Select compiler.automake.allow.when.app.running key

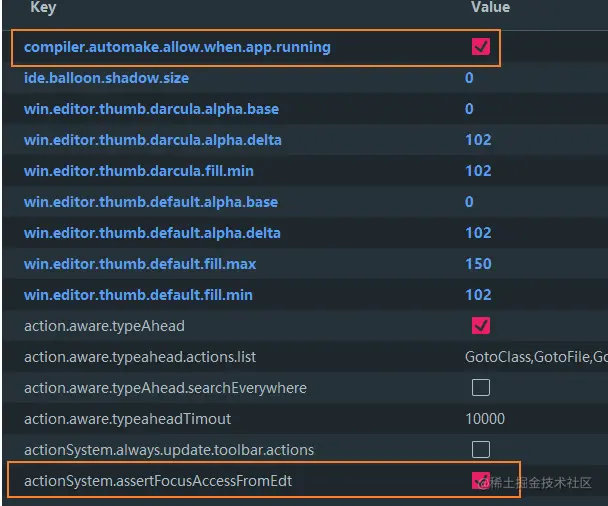pos(177,47)
